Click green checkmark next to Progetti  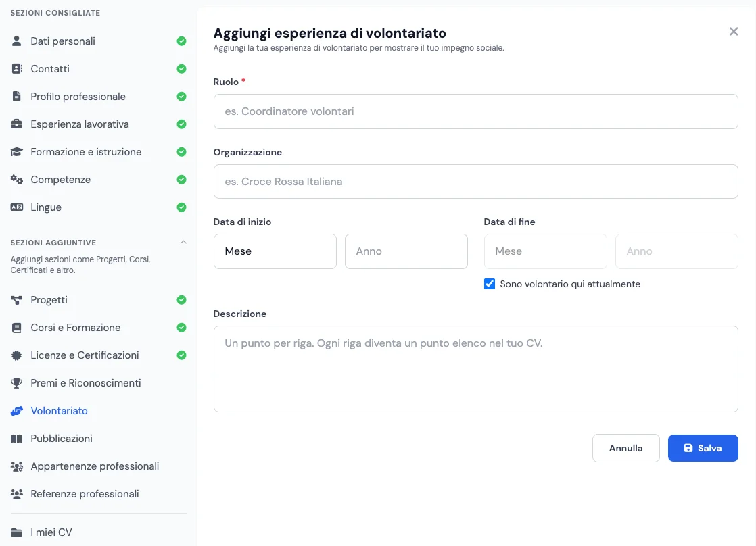click(x=181, y=300)
